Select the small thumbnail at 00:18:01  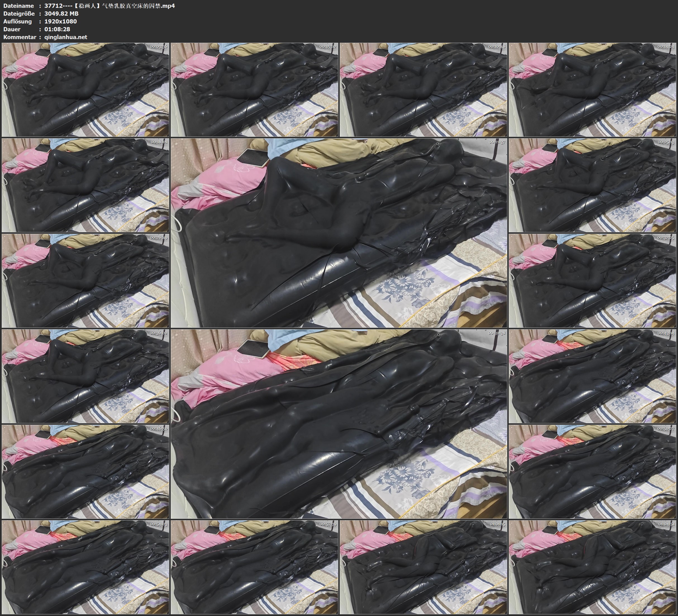click(85, 185)
